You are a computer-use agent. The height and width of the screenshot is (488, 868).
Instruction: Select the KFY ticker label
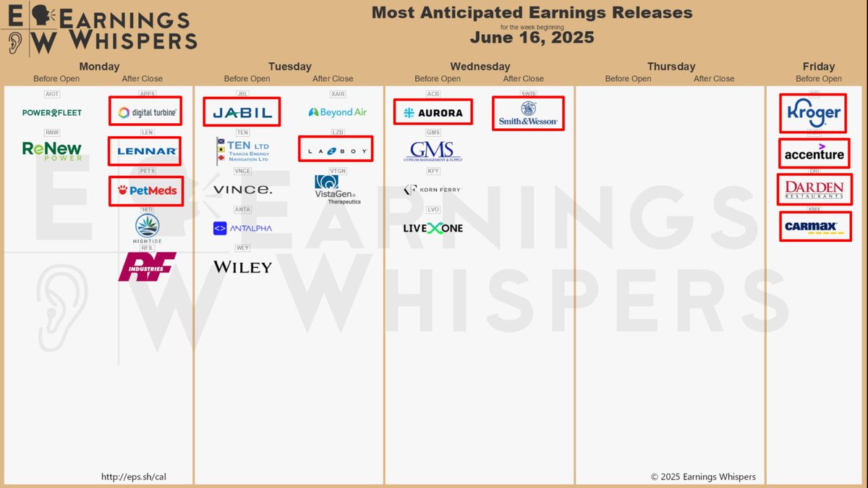coord(433,171)
